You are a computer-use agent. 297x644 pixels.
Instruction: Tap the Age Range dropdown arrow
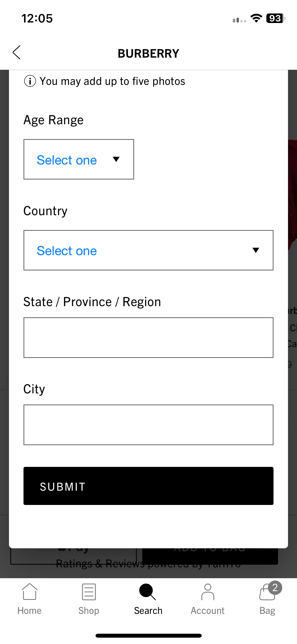[x=116, y=159]
